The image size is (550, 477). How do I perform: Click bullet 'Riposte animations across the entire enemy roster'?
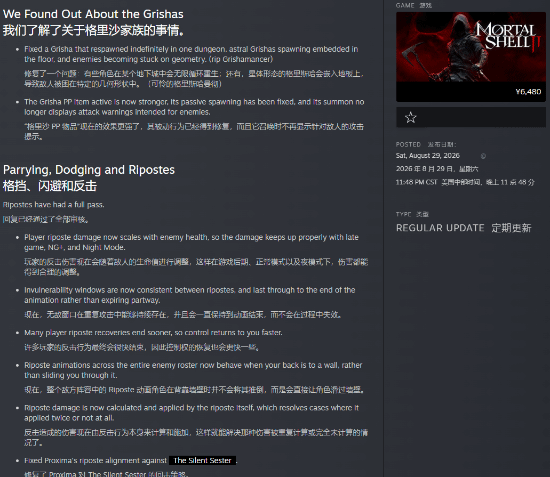pyautogui.click(x=193, y=370)
